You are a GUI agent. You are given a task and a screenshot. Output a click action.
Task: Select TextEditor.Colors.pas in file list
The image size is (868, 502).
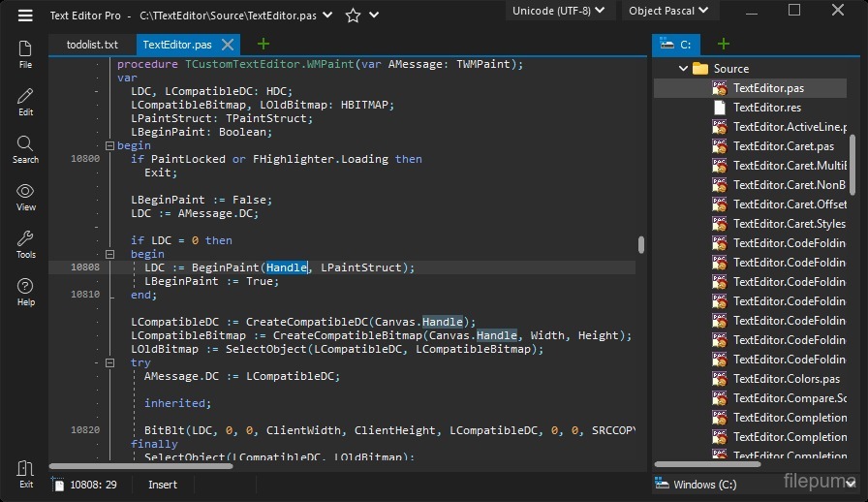[786, 379]
